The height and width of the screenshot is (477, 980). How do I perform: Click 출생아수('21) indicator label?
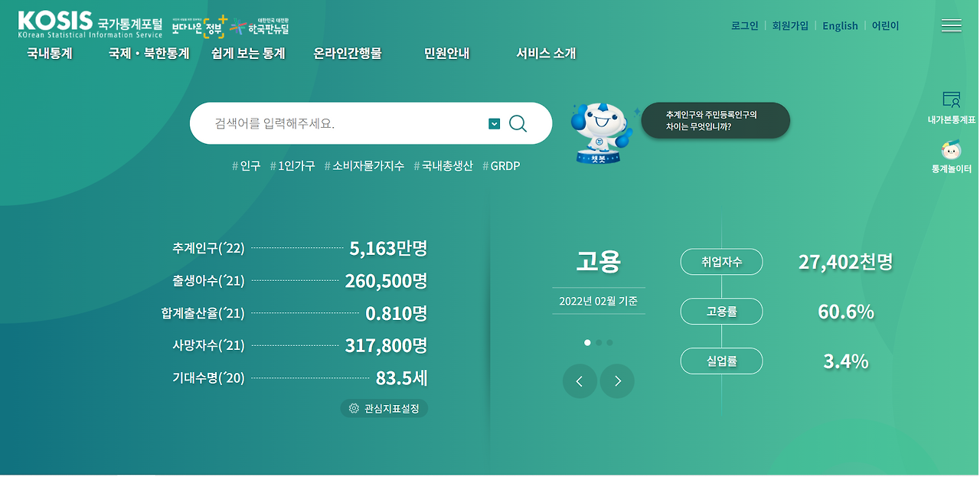(x=208, y=281)
